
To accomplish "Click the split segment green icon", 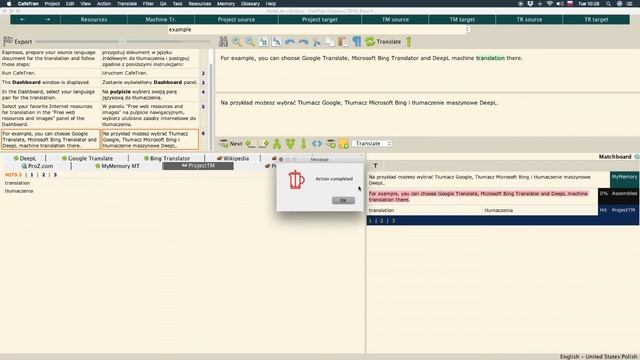I will point(290,144).
